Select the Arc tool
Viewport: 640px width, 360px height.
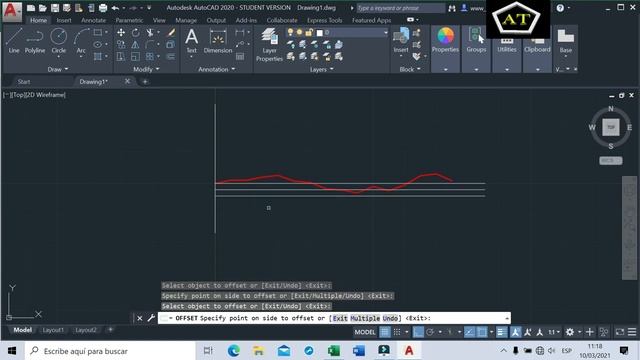pyautogui.click(x=81, y=41)
